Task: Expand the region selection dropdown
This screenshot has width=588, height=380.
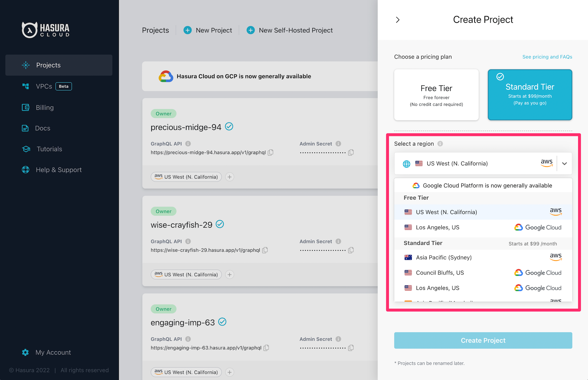Action: (564, 163)
